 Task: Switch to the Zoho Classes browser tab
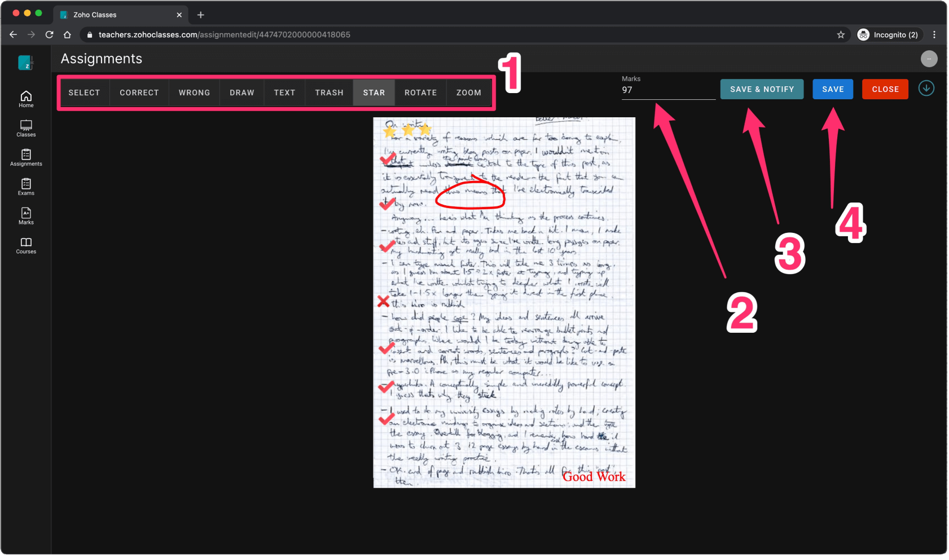coord(113,15)
